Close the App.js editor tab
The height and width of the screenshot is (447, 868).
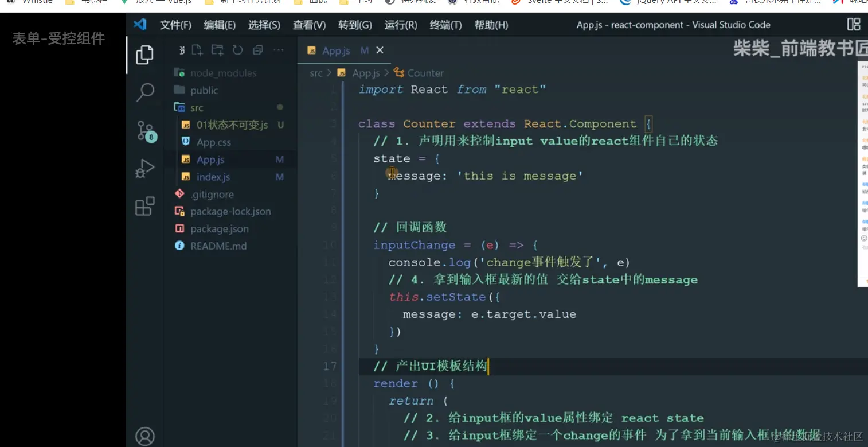click(380, 50)
